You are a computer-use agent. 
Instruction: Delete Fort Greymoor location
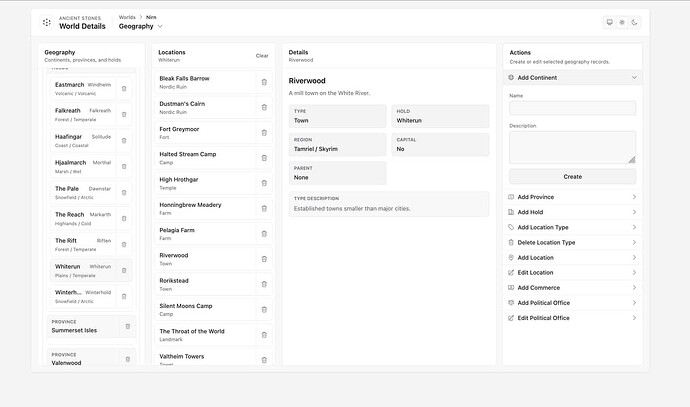tap(264, 132)
